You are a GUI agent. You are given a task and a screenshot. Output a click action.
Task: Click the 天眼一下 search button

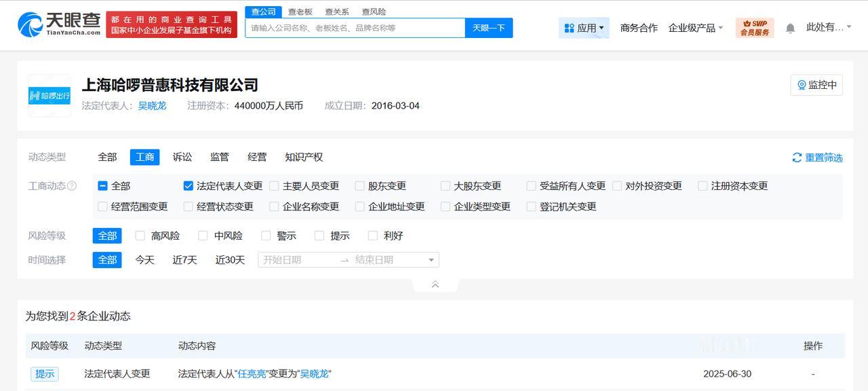point(489,28)
